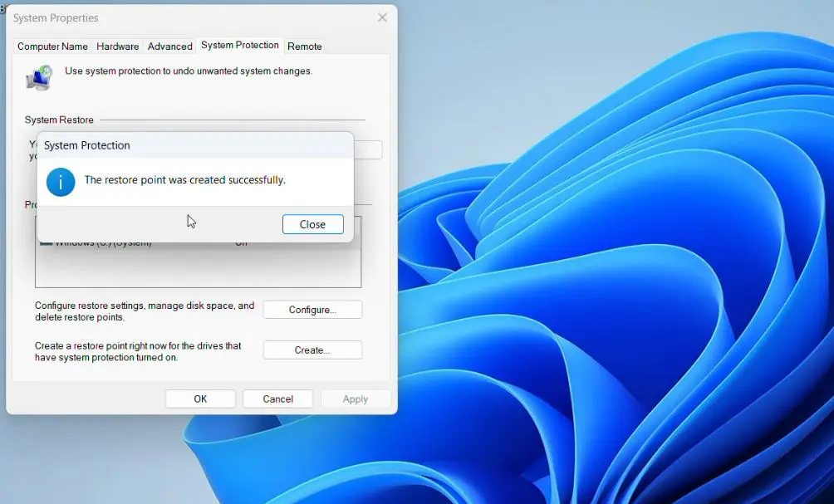This screenshot has width=834, height=504.
Task: Click inside the Protection Settings list area
Action: pyautogui.click(x=199, y=266)
